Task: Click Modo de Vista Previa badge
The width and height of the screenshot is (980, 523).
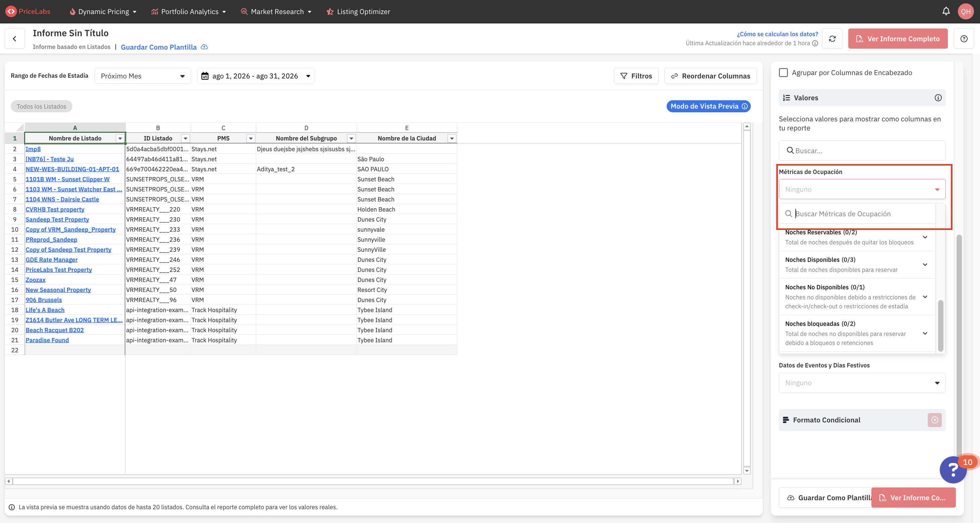Action: tap(708, 106)
